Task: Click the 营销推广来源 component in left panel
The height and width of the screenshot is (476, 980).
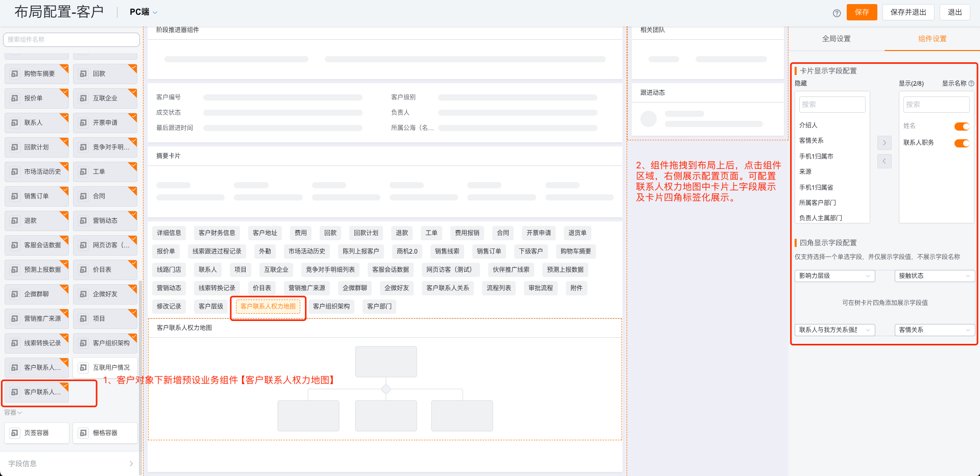Action: coord(37,319)
